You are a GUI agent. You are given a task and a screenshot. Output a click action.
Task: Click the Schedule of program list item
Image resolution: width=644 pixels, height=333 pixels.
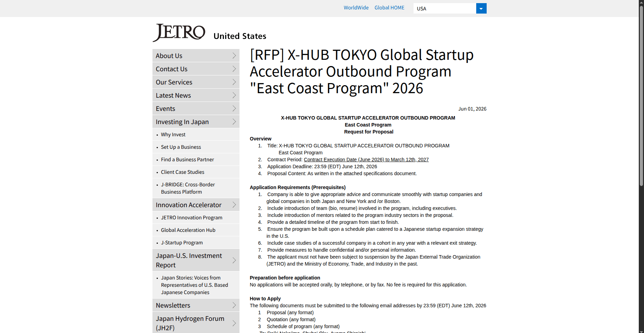(303, 326)
